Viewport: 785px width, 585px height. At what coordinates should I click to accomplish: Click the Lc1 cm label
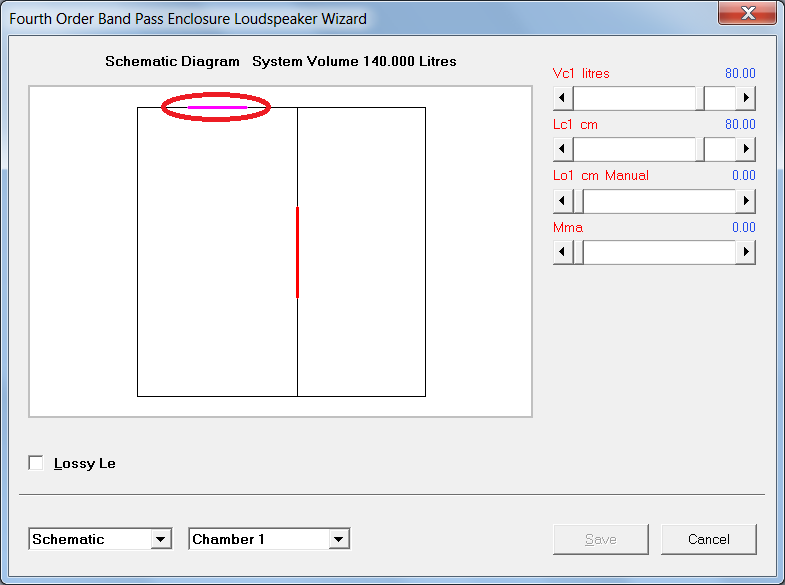pyautogui.click(x=575, y=125)
